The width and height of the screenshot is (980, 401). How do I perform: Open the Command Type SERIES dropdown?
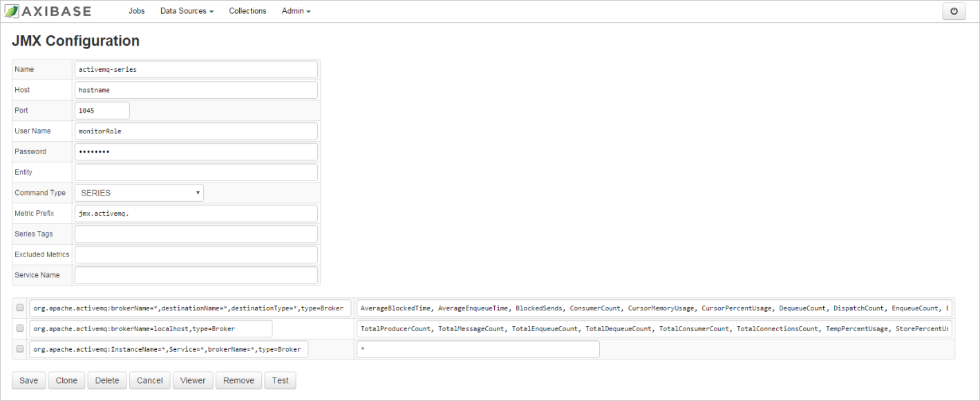coord(138,192)
